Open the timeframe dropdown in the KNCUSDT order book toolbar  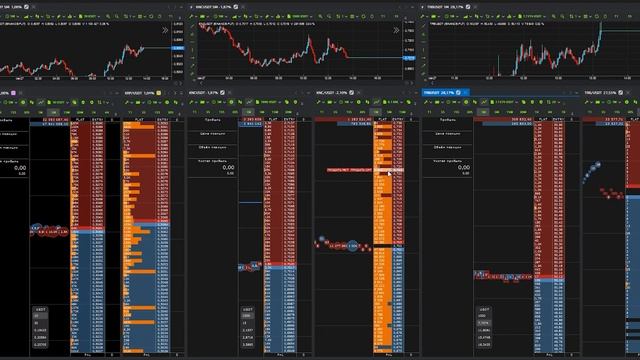(220, 102)
